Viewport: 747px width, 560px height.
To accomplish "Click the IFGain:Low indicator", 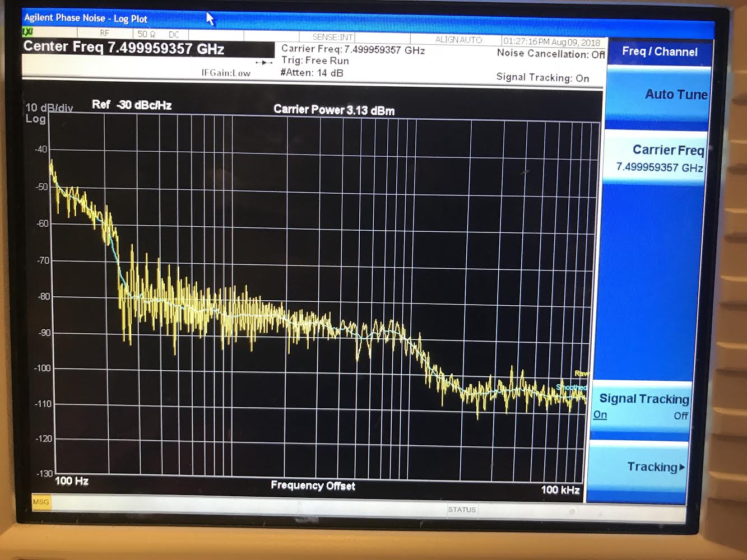I will pyautogui.click(x=226, y=73).
